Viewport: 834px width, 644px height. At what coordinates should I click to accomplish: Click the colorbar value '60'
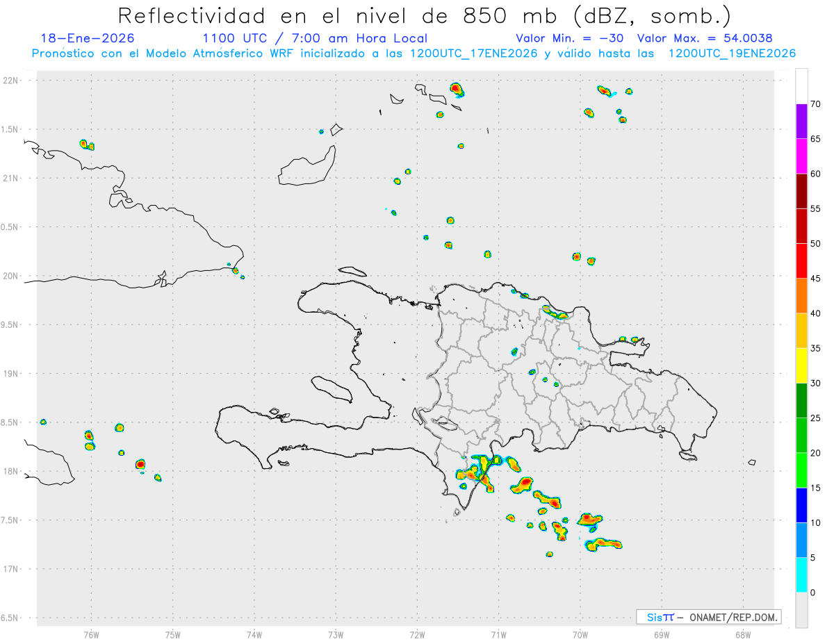click(x=816, y=174)
